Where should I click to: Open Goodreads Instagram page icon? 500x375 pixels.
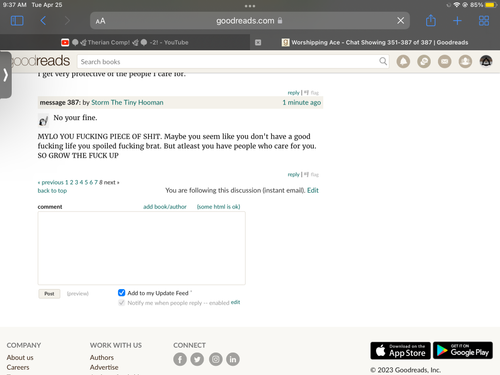click(x=216, y=359)
